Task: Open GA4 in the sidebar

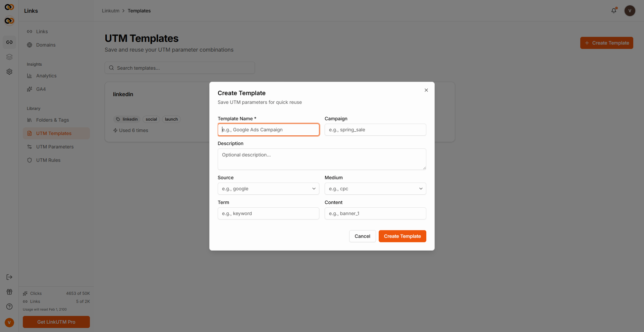Action: 56,89
